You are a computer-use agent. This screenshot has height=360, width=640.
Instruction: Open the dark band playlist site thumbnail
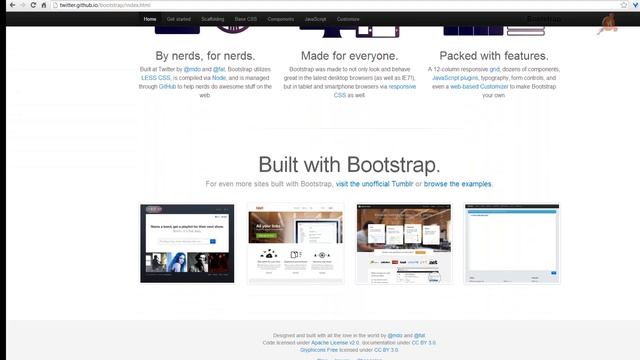[187, 243]
